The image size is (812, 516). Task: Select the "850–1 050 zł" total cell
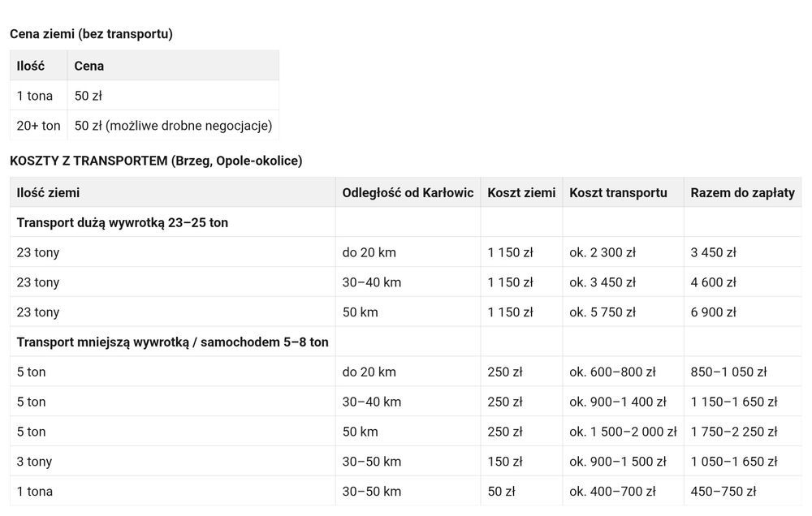pyautogui.click(x=728, y=372)
